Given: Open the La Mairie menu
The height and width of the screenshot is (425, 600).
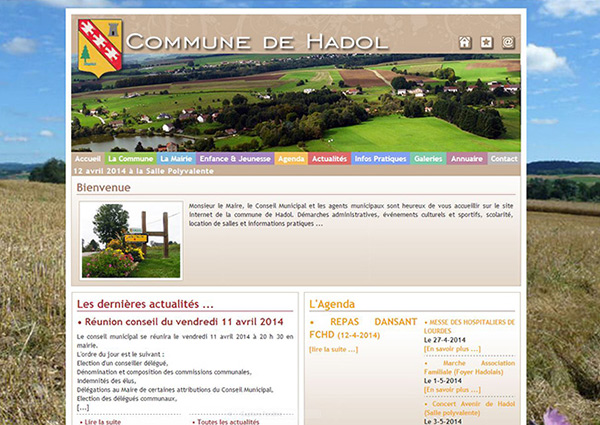Looking at the screenshot, I should pyautogui.click(x=176, y=159).
